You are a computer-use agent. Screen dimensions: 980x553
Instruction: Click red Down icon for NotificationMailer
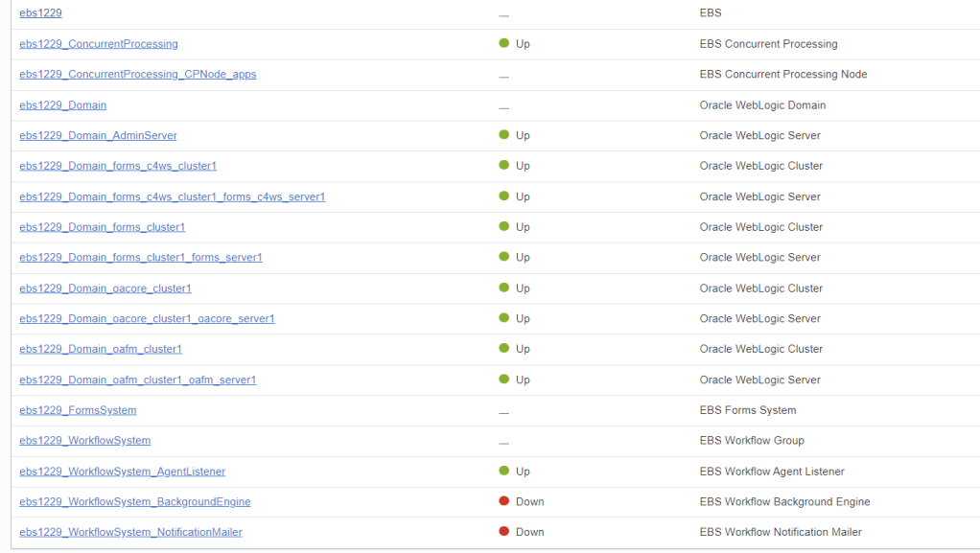click(503, 532)
